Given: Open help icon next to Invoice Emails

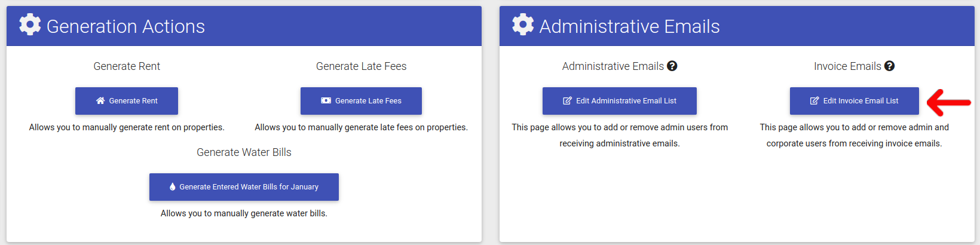Looking at the screenshot, I should click(890, 66).
